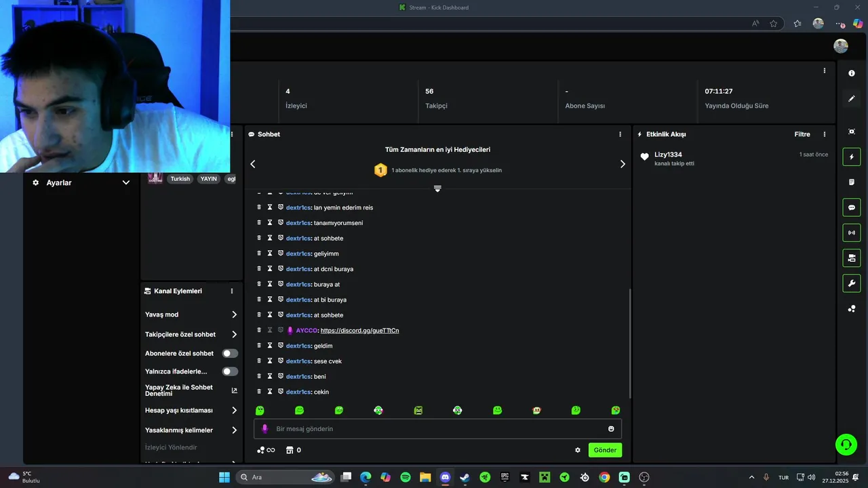Toggle the camera channel actions sidebar icon
The image size is (868, 488).
pos(852,258)
